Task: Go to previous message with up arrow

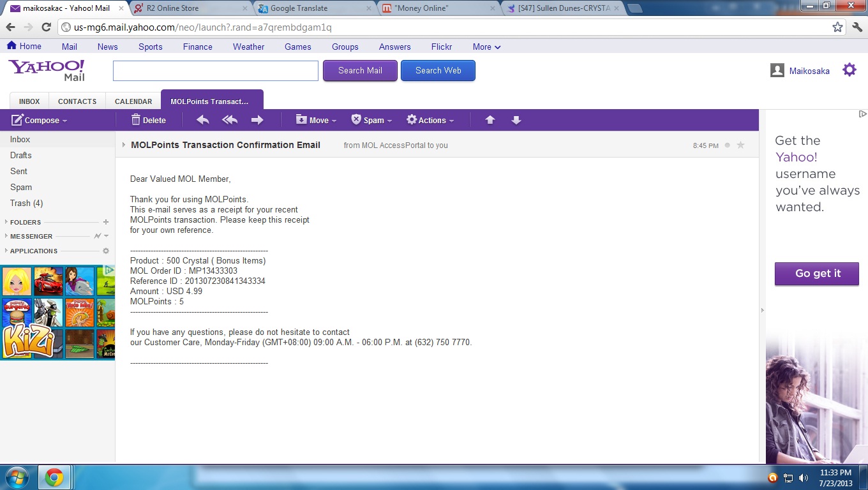Action: (x=490, y=120)
